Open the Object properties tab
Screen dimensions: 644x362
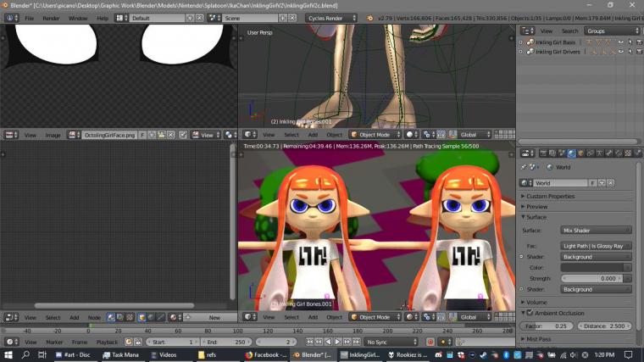click(x=580, y=153)
